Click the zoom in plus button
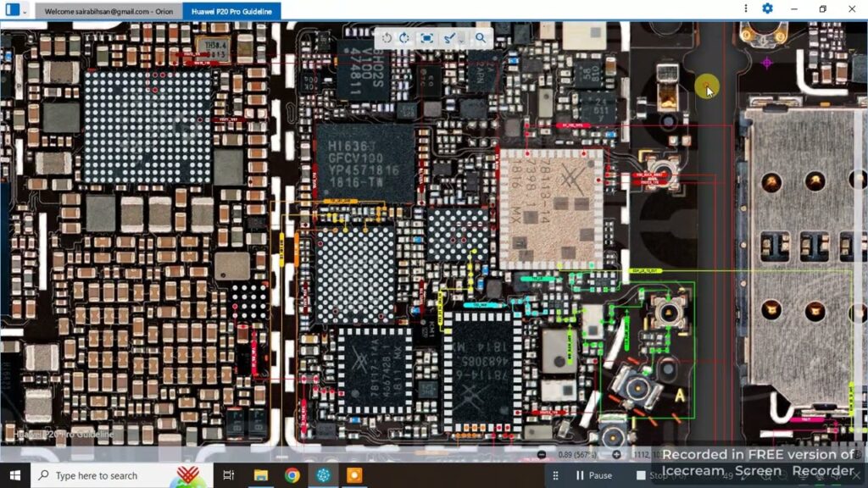The image size is (868, 488). (616, 455)
